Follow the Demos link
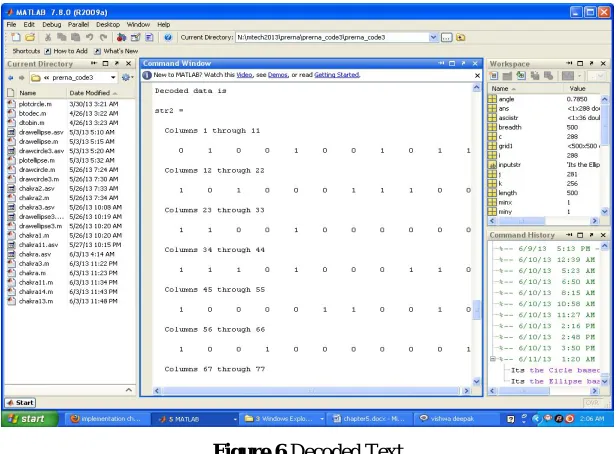Image resolution: width=616 pixels, height=454 pixels. pos(278,75)
